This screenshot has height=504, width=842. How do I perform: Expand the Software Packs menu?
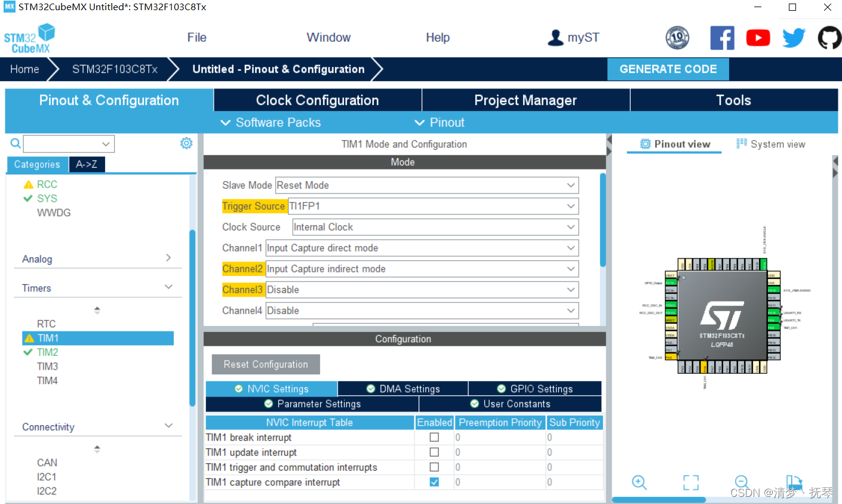271,122
